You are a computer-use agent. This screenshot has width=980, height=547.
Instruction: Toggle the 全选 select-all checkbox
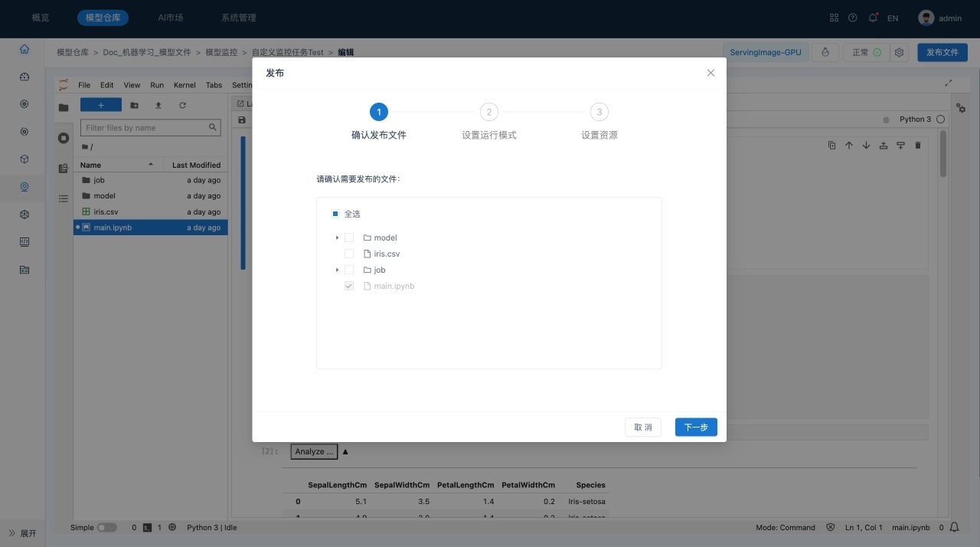coord(335,214)
